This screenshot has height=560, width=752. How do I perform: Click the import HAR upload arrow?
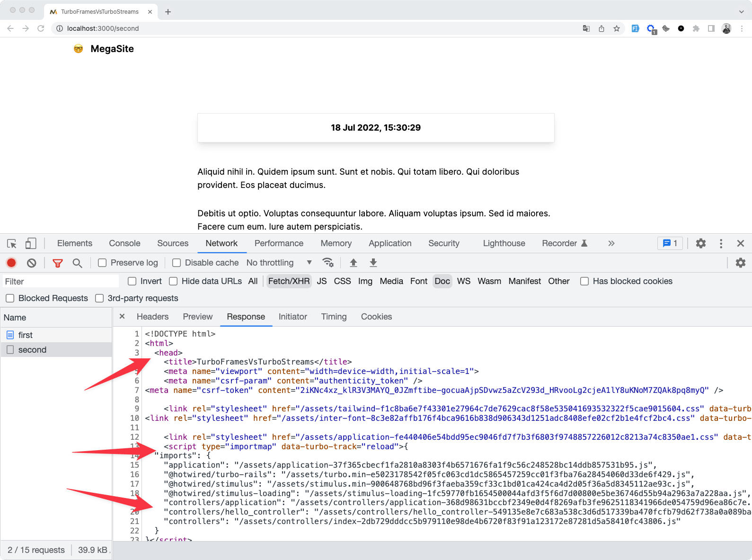pos(354,263)
